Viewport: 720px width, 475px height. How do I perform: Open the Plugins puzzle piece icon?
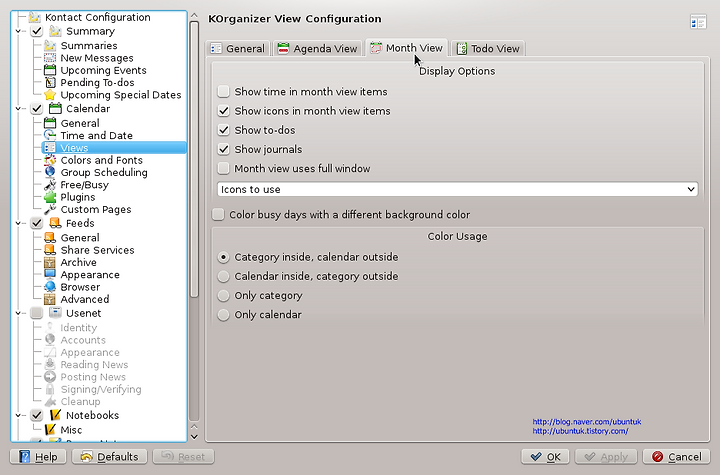(x=50, y=198)
